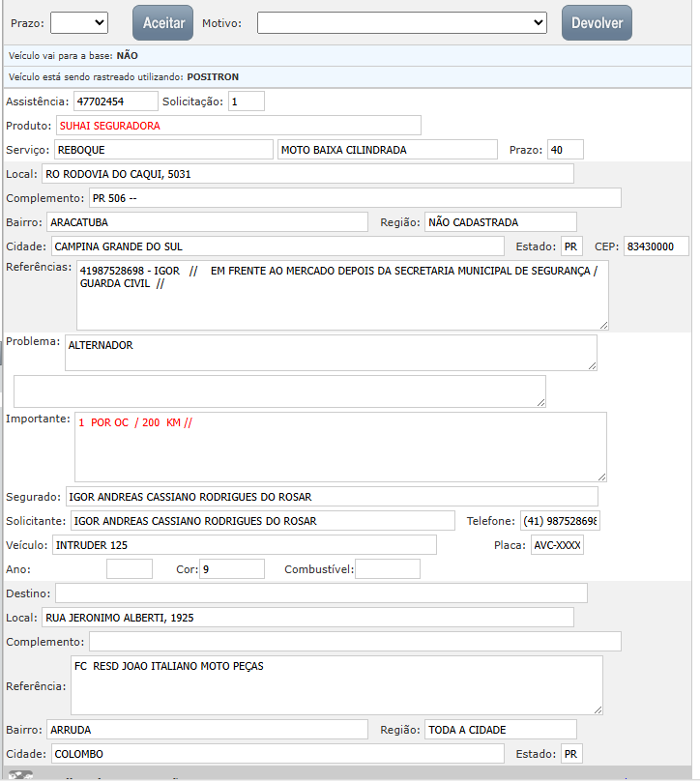Click the Placa field

[x=557, y=545]
